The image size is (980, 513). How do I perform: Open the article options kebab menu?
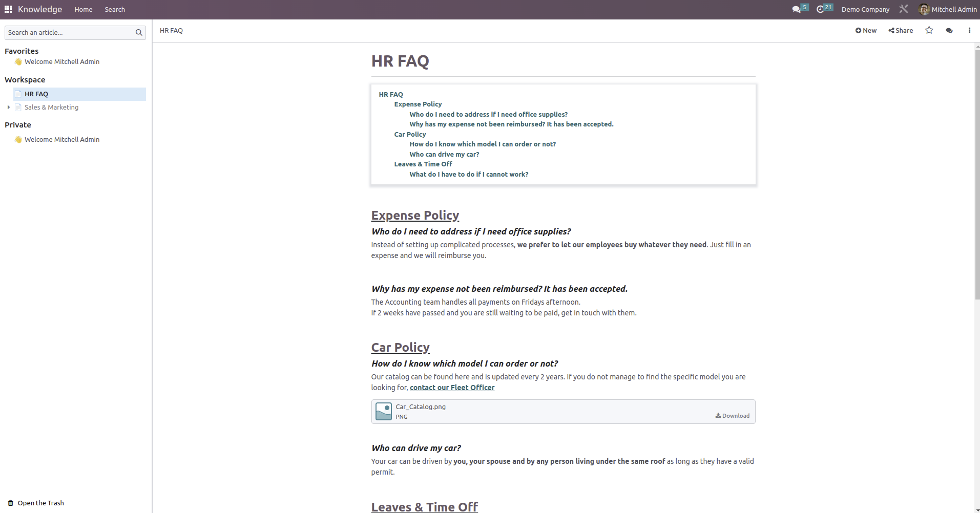pyautogui.click(x=969, y=30)
